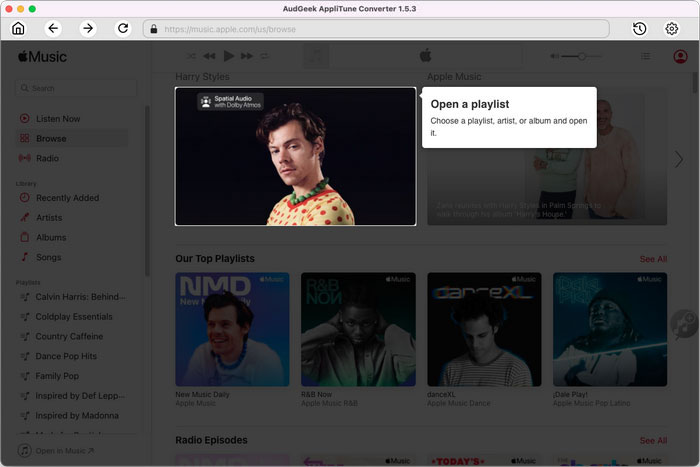This screenshot has height=467, width=700.
Task: See All Radio Episodes
Action: coord(653,441)
